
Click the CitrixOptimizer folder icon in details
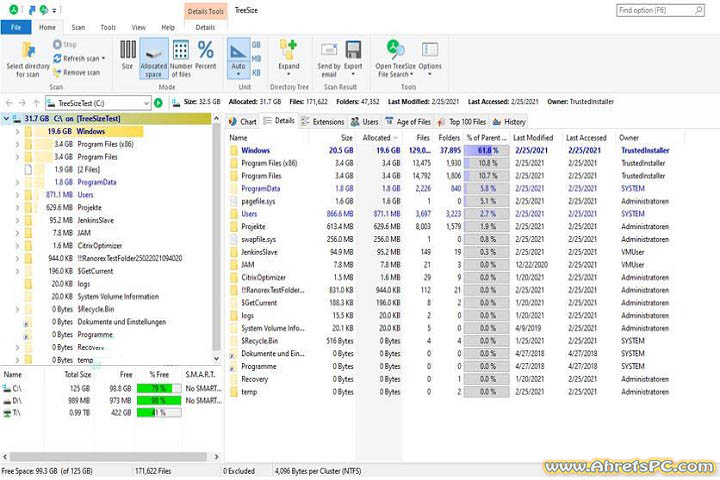click(234, 277)
